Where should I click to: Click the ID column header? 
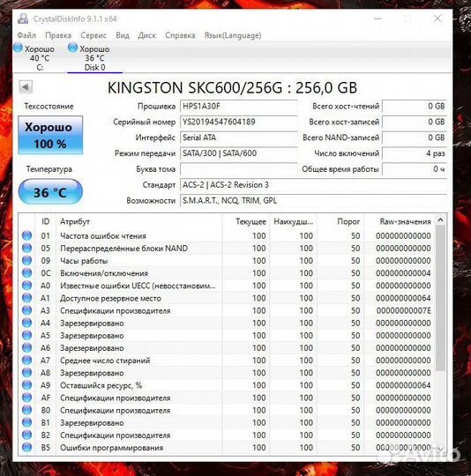tap(46, 221)
